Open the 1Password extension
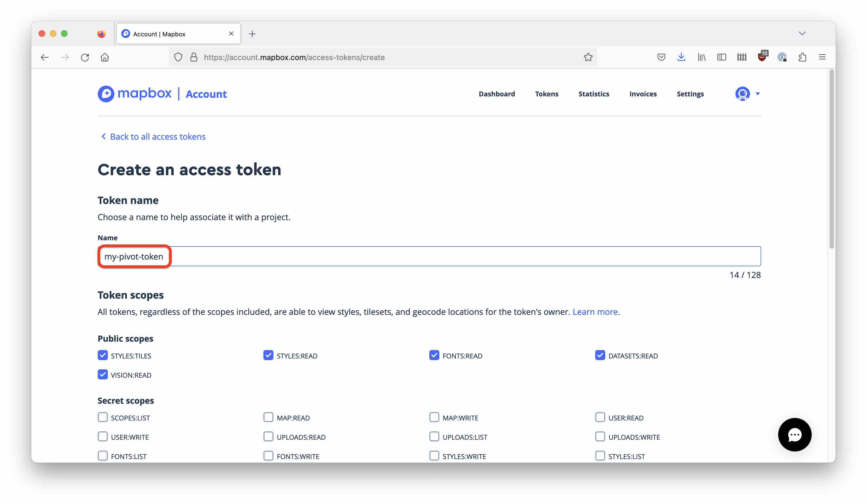This screenshot has height=504, width=867. [782, 57]
